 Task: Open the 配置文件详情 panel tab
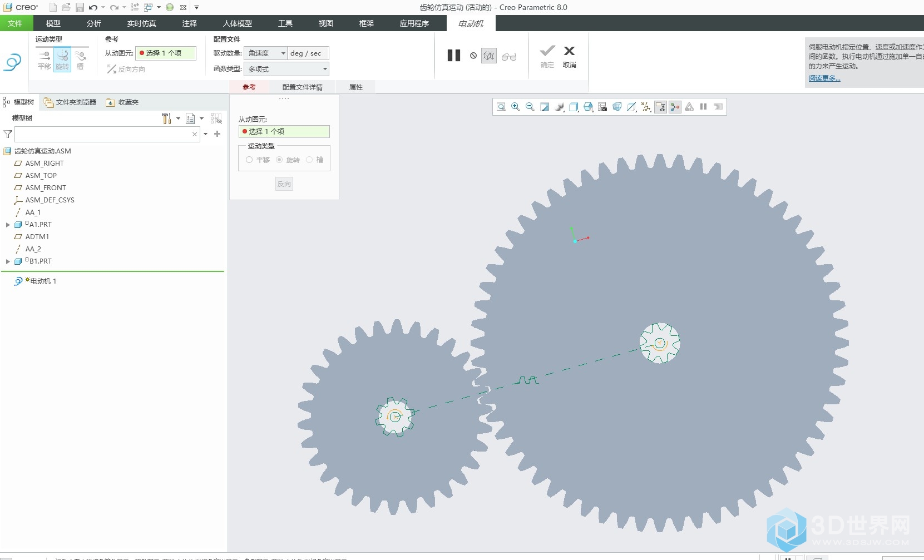point(302,87)
